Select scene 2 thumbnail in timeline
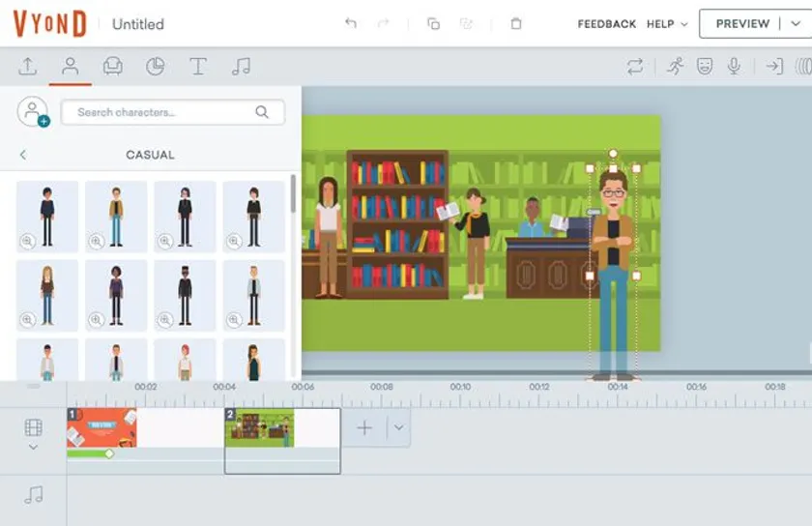This screenshot has width=812, height=526. 259,429
